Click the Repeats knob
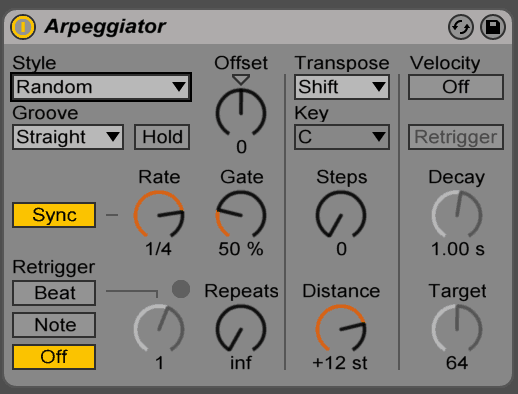The width and height of the screenshot is (518, 394). 241,329
